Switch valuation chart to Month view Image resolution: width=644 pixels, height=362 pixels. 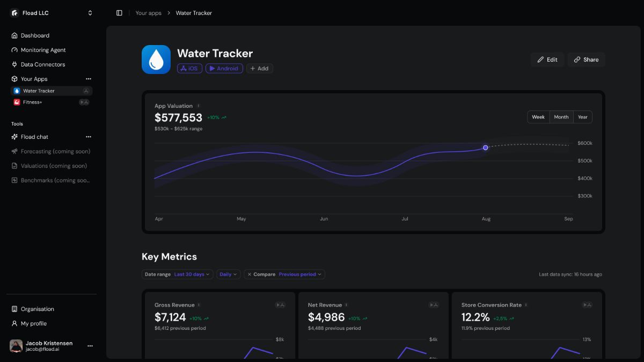point(561,117)
